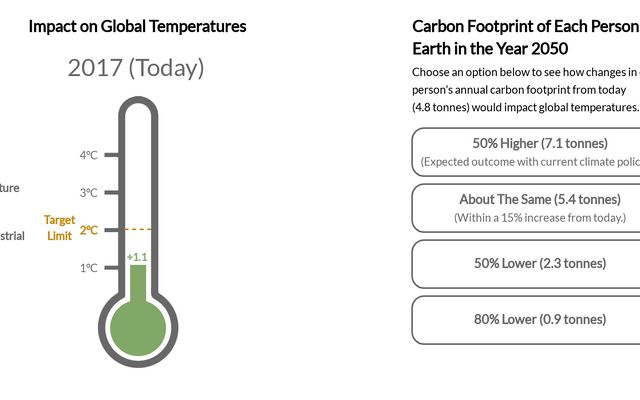Click the orange Target Limit label
The image size is (640, 400).
click(59, 227)
